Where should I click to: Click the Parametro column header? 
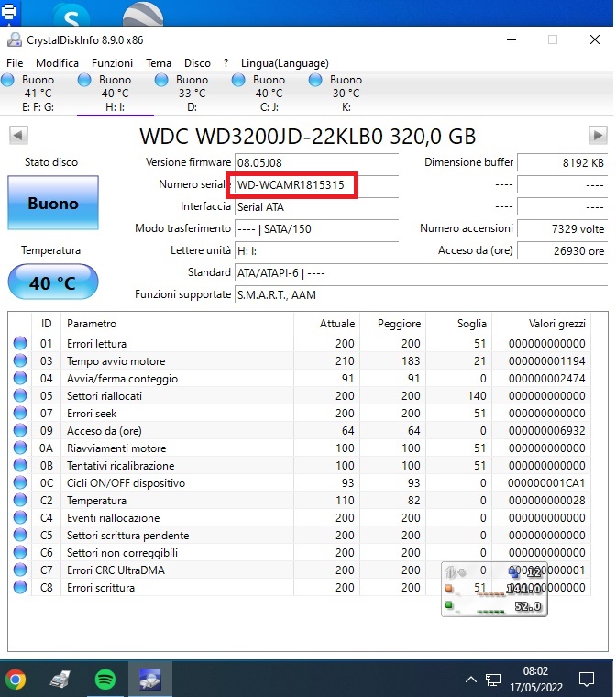point(177,323)
